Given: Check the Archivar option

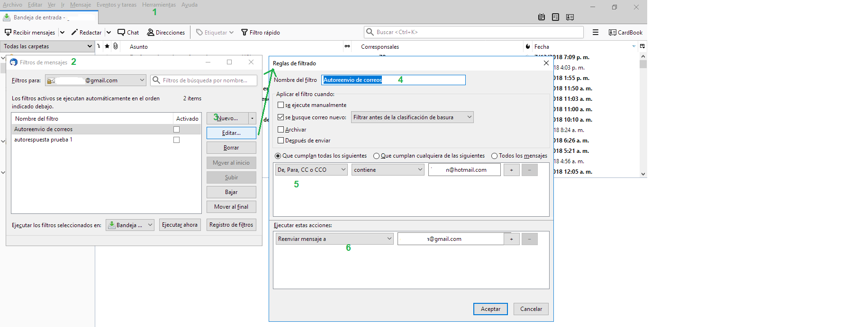Looking at the screenshot, I should point(281,130).
